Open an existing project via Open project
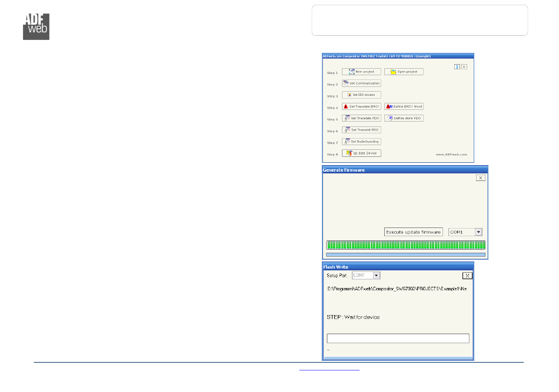This screenshot has width=559, height=392. click(404, 72)
